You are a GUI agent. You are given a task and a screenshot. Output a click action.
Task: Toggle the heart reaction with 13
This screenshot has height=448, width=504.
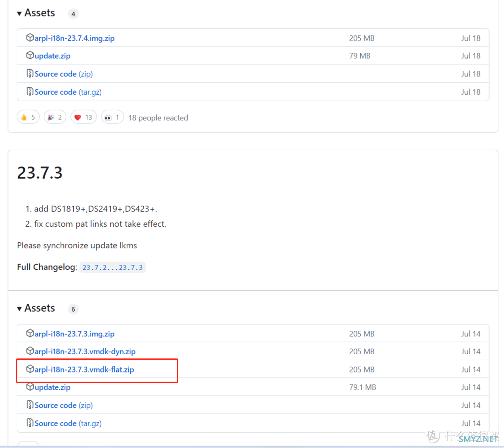click(84, 117)
